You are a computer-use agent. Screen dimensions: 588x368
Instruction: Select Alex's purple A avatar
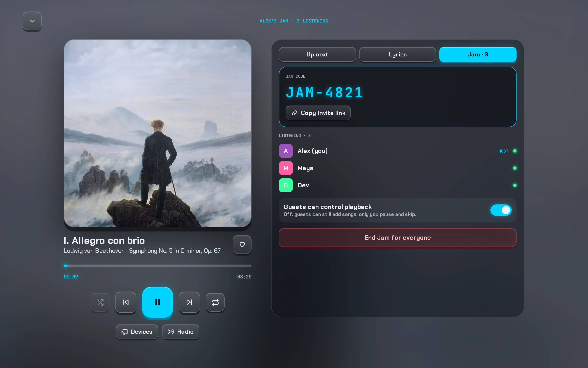286,151
